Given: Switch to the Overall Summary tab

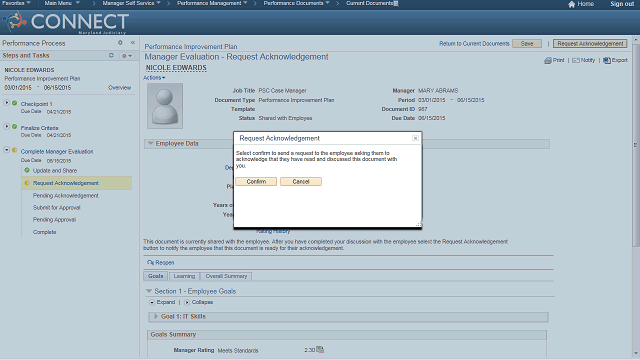Looking at the screenshot, I should click(226, 276).
